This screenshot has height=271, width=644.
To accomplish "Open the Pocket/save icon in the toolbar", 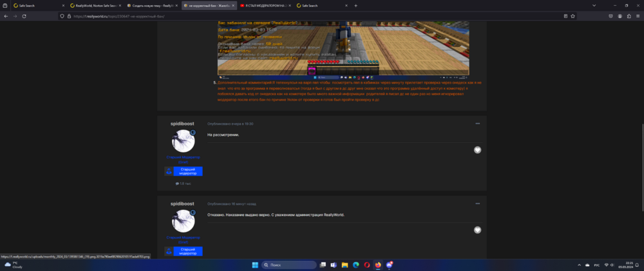I will point(611,16).
